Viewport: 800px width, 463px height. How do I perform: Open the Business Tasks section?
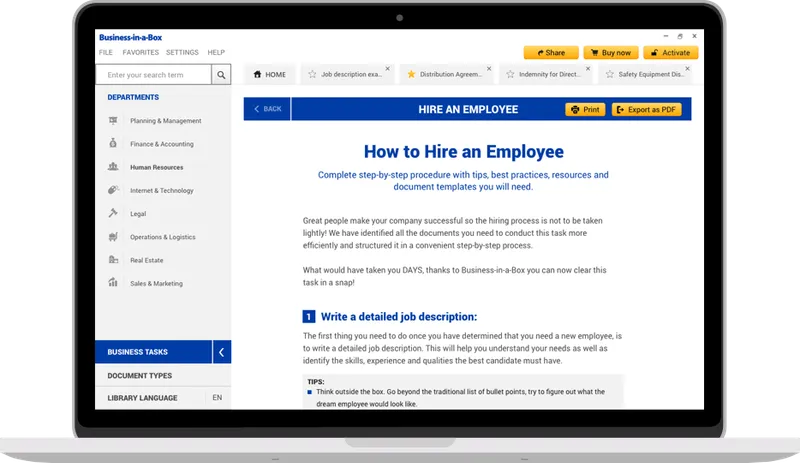tap(154, 352)
